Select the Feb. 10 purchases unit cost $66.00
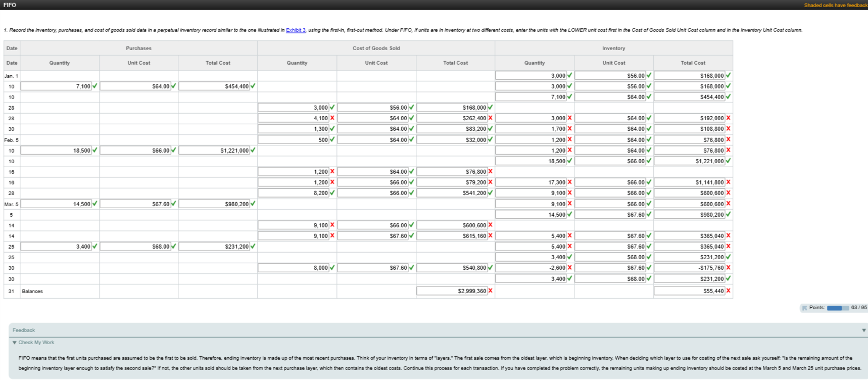The image size is (868, 380). pyautogui.click(x=135, y=151)
